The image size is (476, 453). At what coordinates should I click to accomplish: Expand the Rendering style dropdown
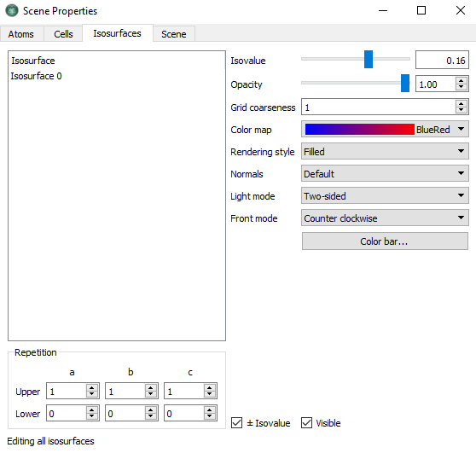point(385,151)
